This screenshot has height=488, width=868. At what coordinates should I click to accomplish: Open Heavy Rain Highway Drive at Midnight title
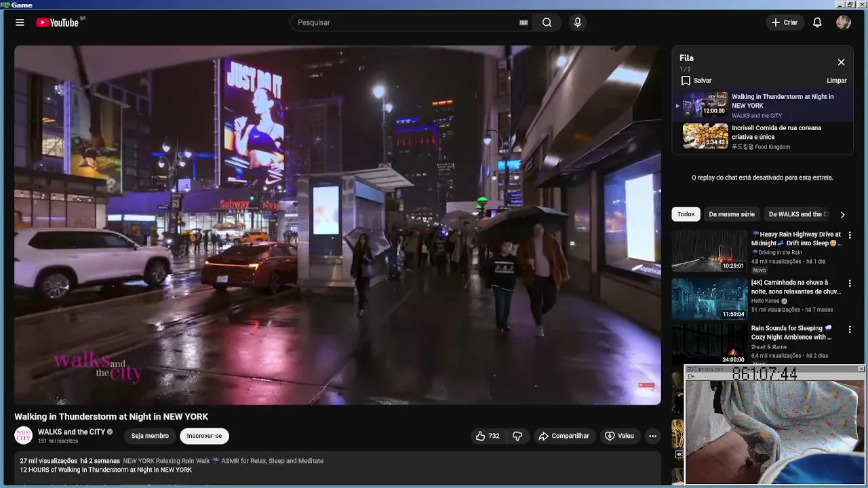click(796, 239)
